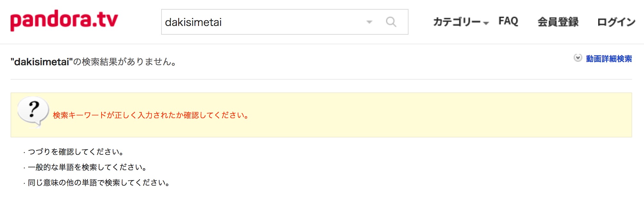Open the ログイン page

pyautogui.click(x=616, y=22)
